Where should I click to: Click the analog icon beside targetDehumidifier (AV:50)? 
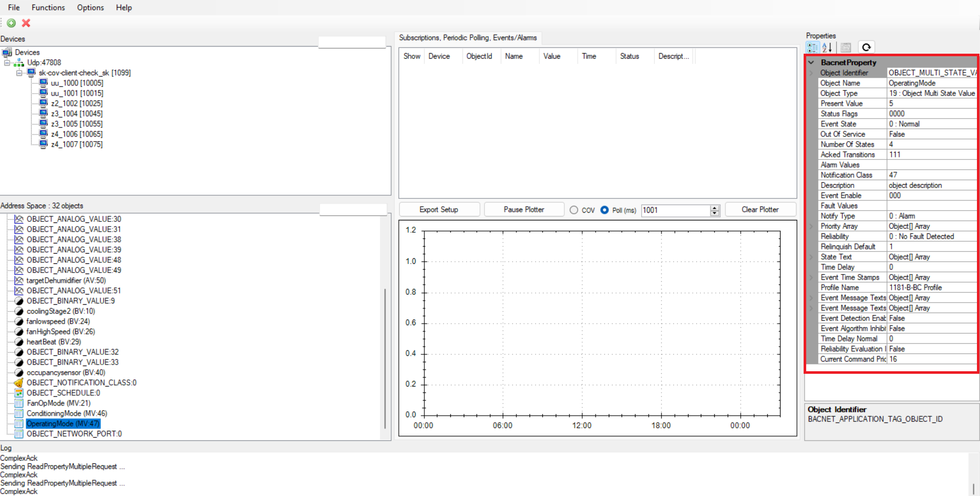click(x=19, y=280)
